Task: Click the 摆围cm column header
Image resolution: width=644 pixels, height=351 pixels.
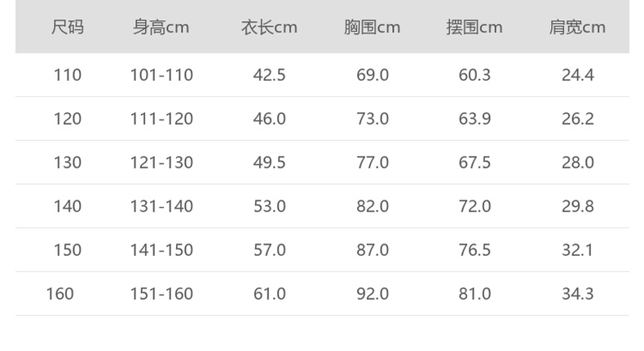Action: 474,28
